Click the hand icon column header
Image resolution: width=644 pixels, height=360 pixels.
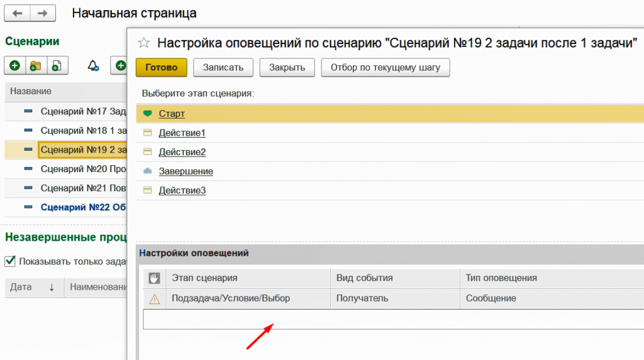155,278
